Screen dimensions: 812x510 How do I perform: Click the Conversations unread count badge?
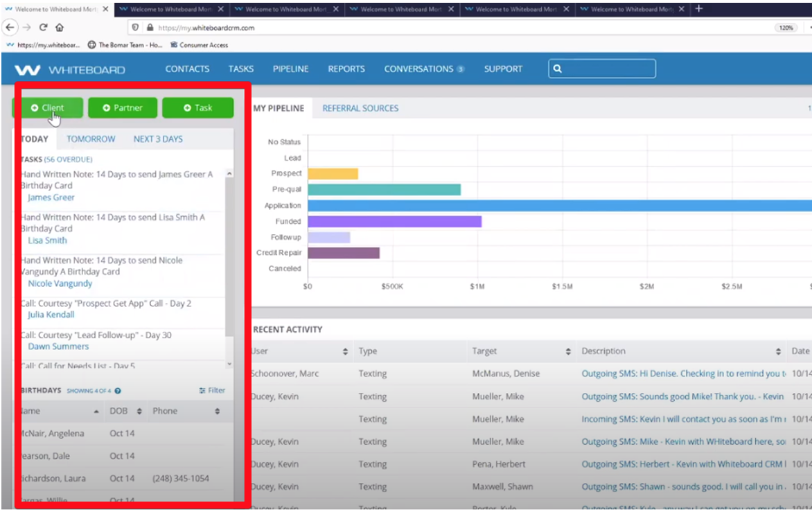pyautogui.click(x=460, y=69)
